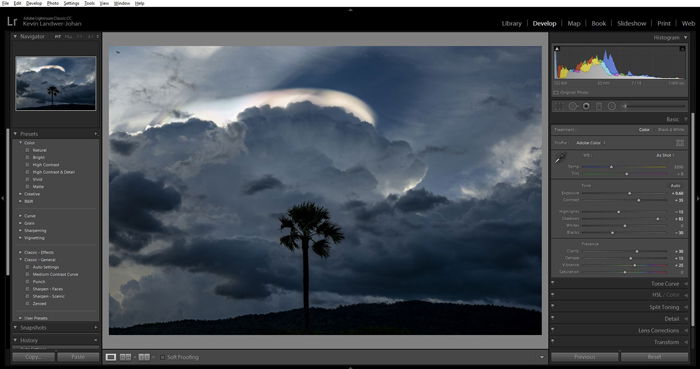Activate the Red Eye Correction tool
Screen dimensions: 700x369
(586, 106)
